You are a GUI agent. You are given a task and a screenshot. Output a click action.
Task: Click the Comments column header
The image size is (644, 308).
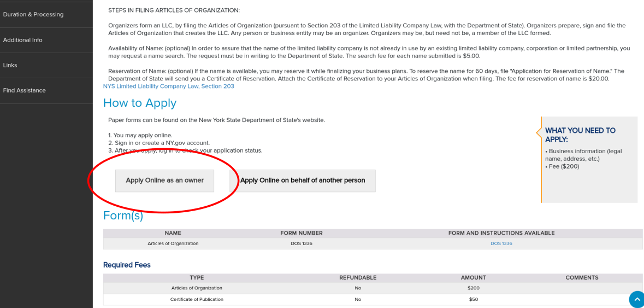point(582,277)
